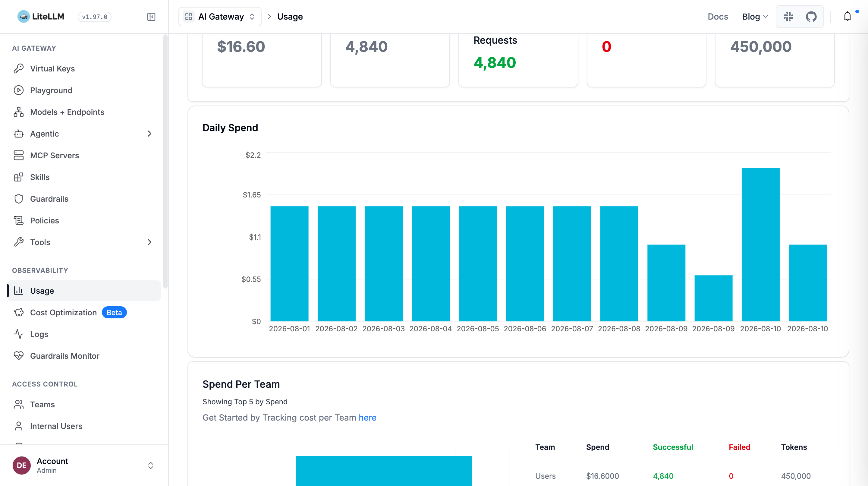This screenshot has height=486, width=868.
Task: Click the $16.60 total spend value
Action: coord(241,46)
